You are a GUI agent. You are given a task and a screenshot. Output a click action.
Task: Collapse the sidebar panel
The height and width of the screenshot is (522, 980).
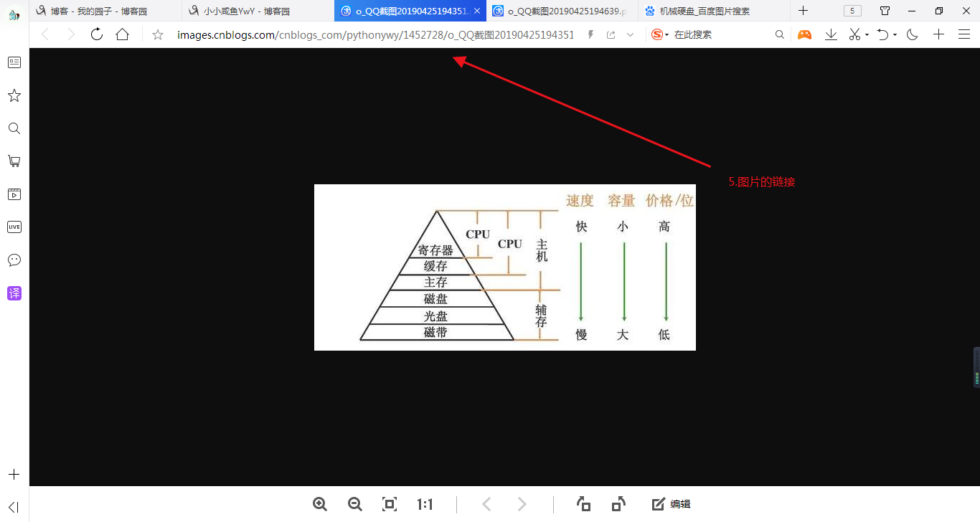[14, 507]
